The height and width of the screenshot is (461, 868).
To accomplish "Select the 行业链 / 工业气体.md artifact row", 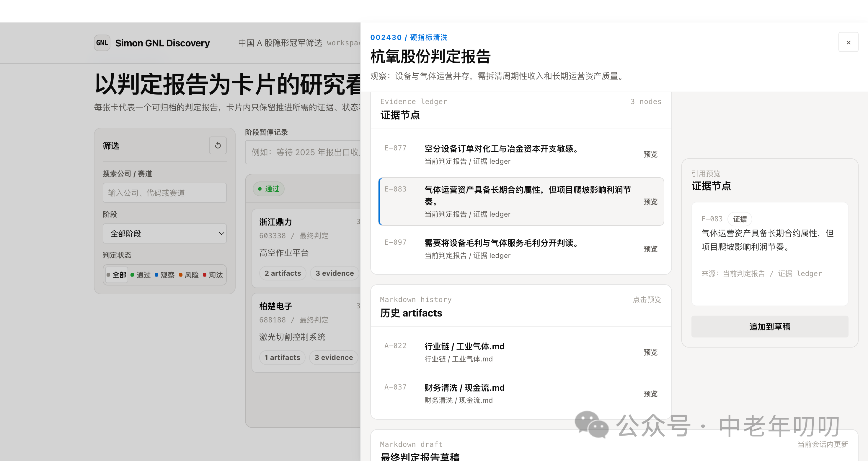I will [521, 353].
